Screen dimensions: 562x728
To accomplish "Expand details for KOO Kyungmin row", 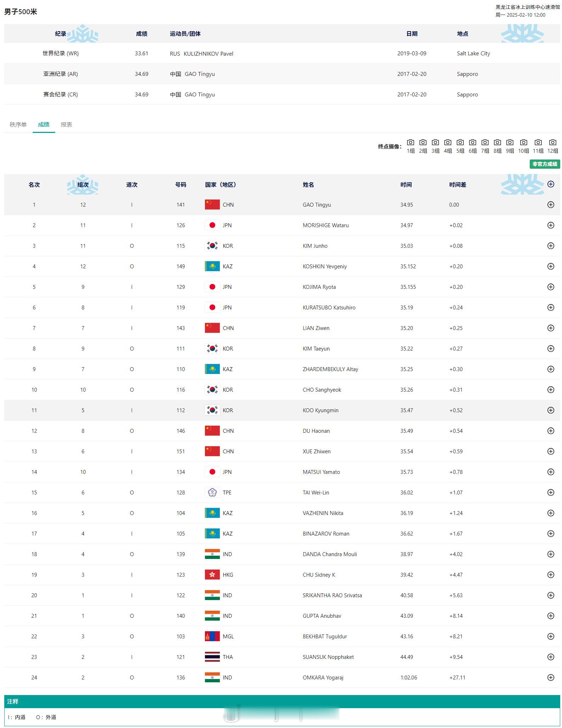I will click(551, 410).
